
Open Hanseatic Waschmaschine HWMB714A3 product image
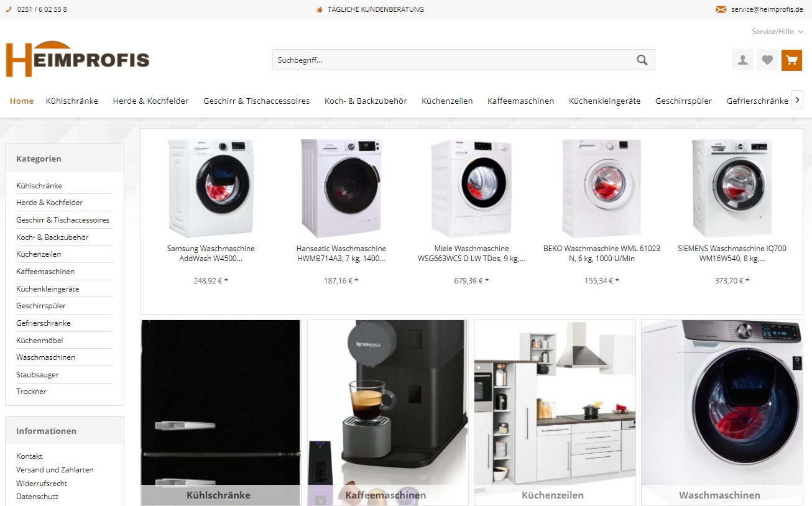[x=341, y=188]
